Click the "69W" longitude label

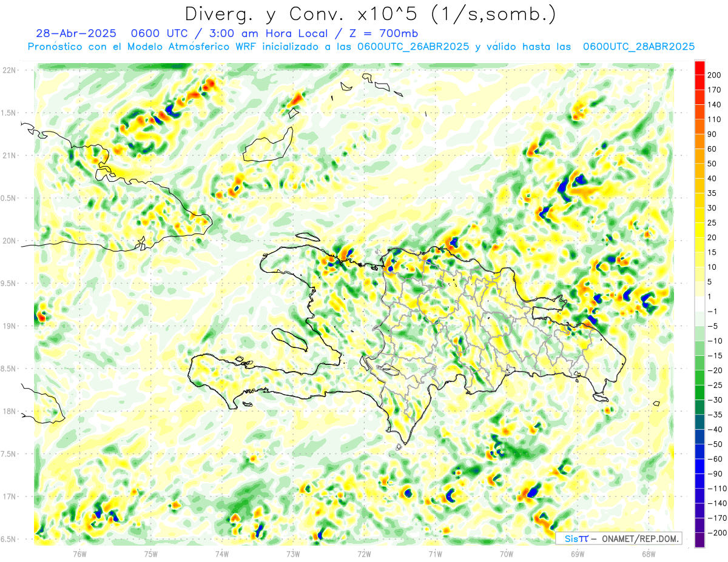(578, 554)
